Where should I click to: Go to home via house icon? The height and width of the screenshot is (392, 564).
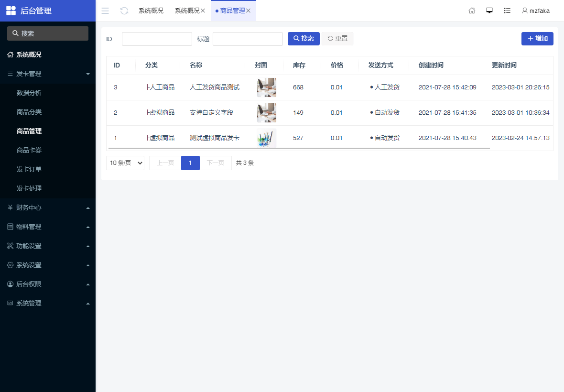click(472, 11)
